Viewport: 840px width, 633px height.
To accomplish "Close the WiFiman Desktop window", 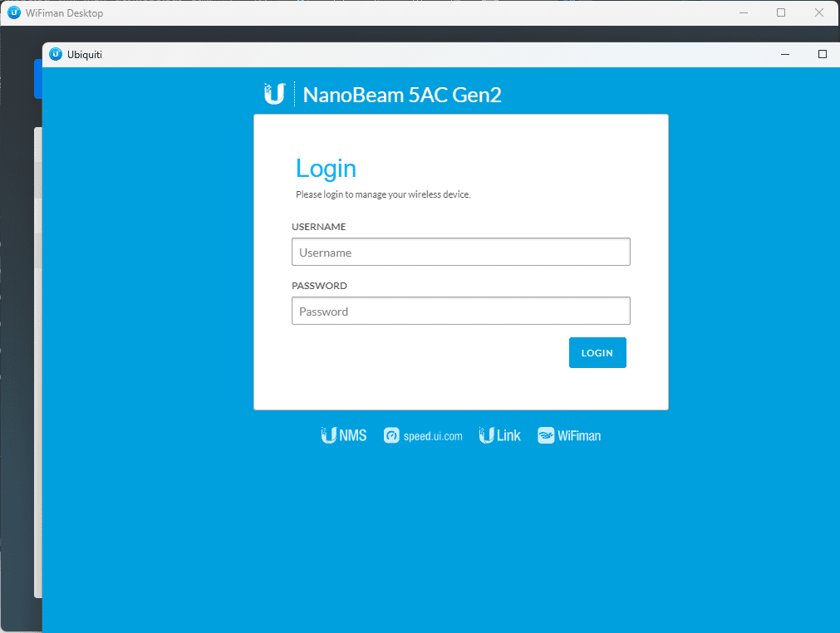I will [819, 12].
